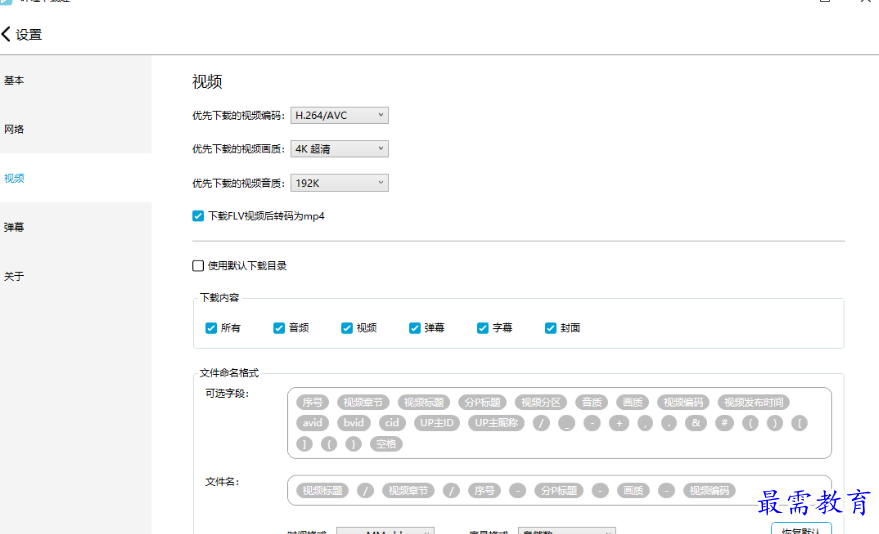The image size is (879, 534).
Task: Add the right square bracket field tag
Action: click(304, 444)
